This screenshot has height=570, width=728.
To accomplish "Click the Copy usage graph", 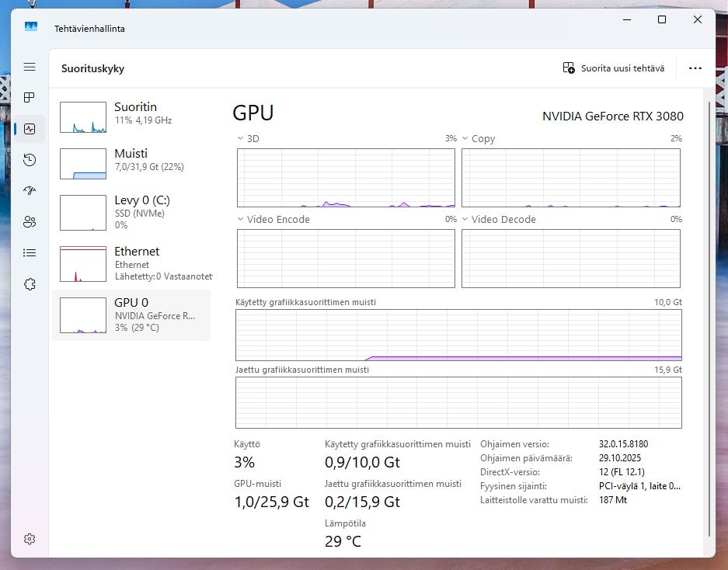I will coord(571,178).
